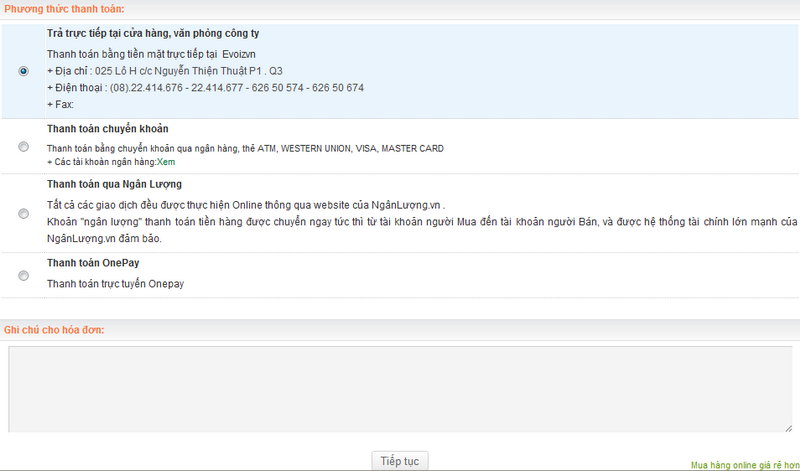Click the WESTERN UNION, VISA transfer description

click(245, 148)
